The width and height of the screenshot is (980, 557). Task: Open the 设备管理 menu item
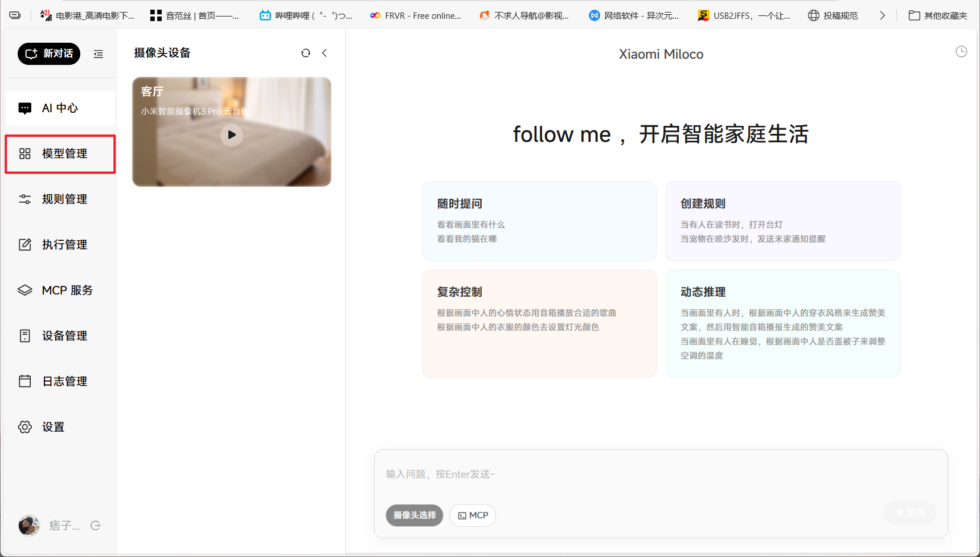(60, 336)
